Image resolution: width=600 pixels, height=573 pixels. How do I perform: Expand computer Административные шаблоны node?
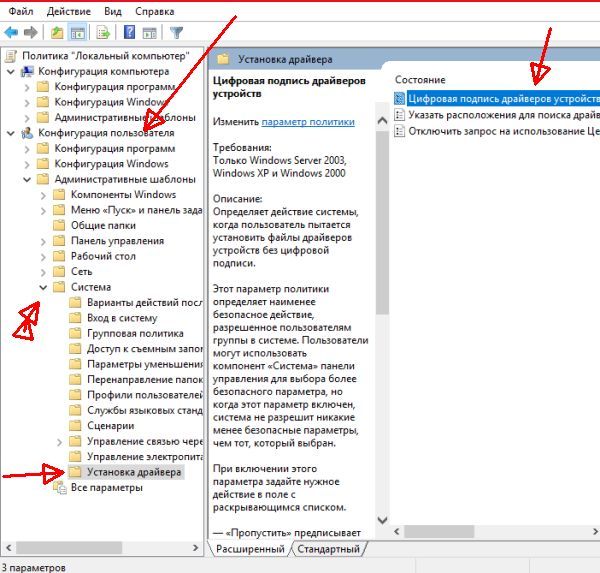[27, 118]
